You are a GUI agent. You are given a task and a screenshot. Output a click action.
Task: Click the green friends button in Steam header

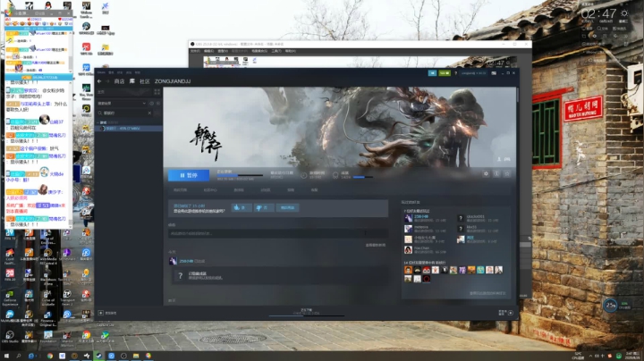click(445, 73)
